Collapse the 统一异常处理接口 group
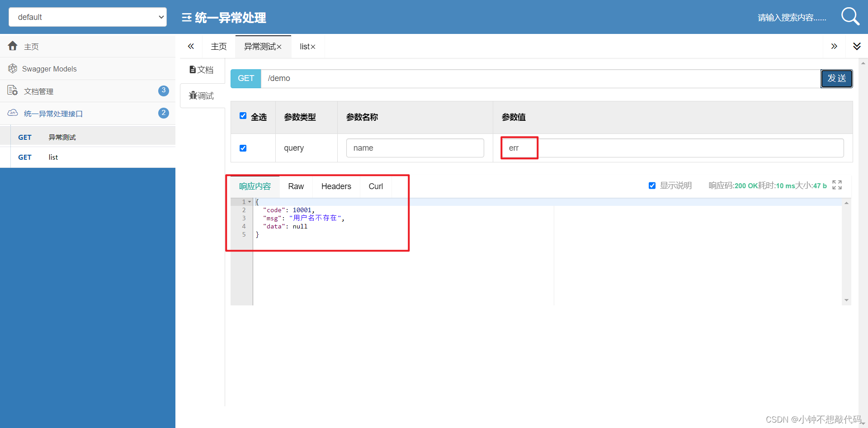The height and width of the screenshot is (428, 868). tap(88, 113)
